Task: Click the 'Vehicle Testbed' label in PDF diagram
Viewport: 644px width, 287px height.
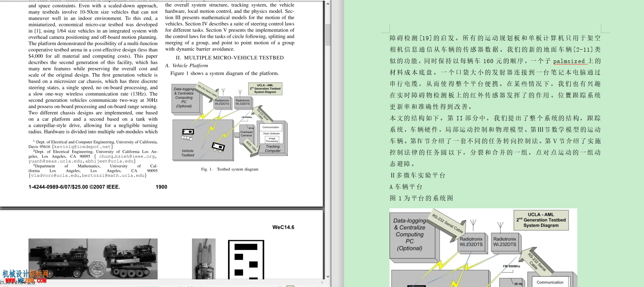Action: [x=188, y=153]
